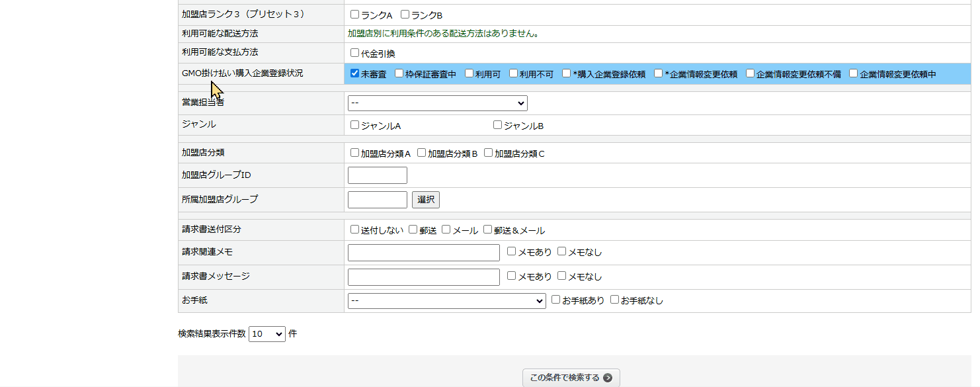Enable the 利用可 checkbox

pyautogui.click(x=470, y=73)
